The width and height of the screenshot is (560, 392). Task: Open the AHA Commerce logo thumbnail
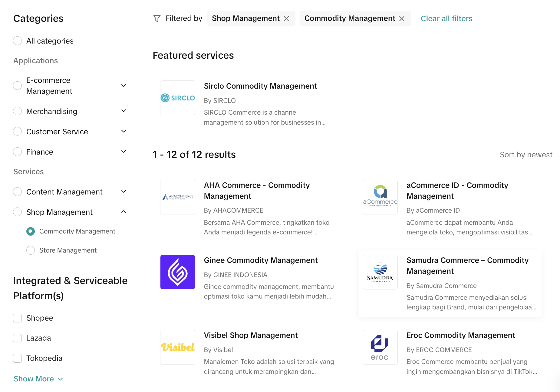click(x=178, y=197)
